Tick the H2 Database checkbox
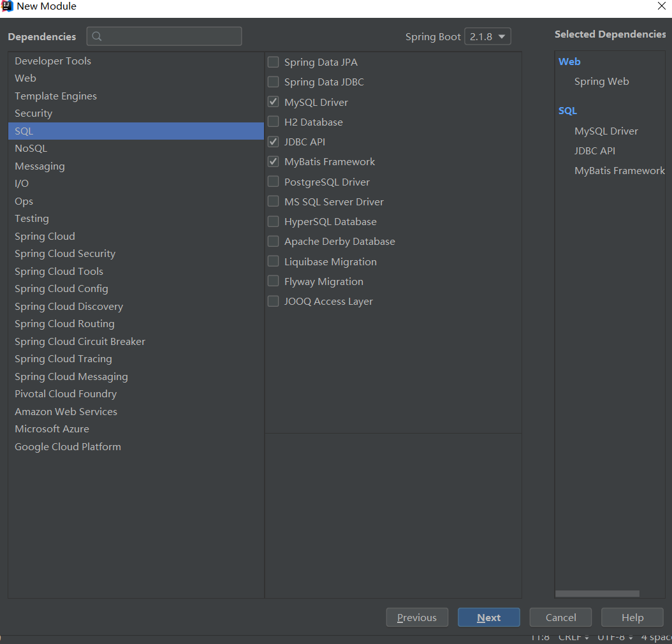 tap(273, 122)
